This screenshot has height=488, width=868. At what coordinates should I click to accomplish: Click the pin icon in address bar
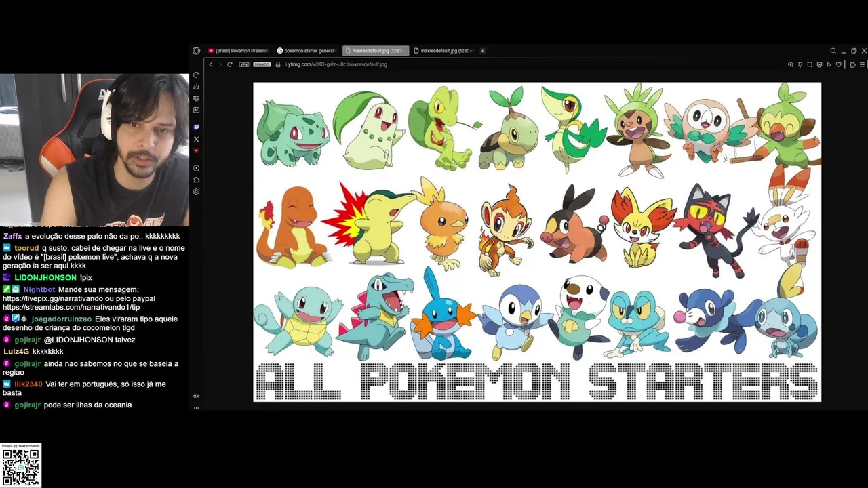[x=800, y=64]
